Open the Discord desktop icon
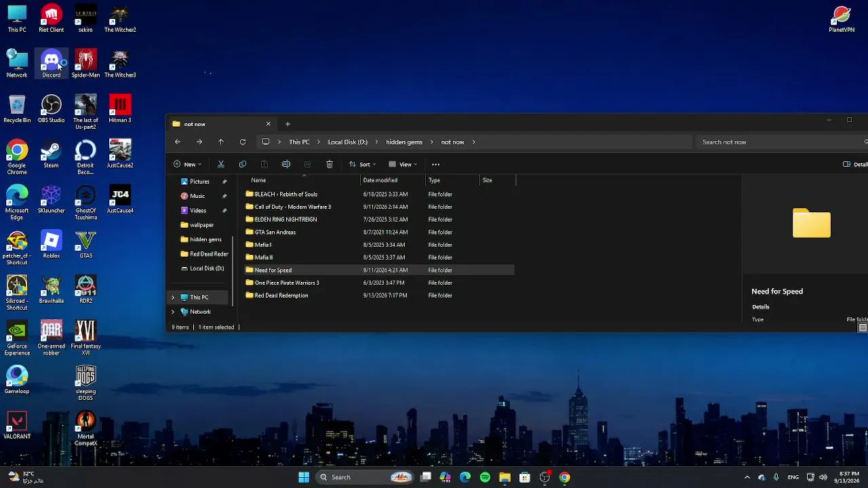The image size is (868, 488). [x=52, y=63]
